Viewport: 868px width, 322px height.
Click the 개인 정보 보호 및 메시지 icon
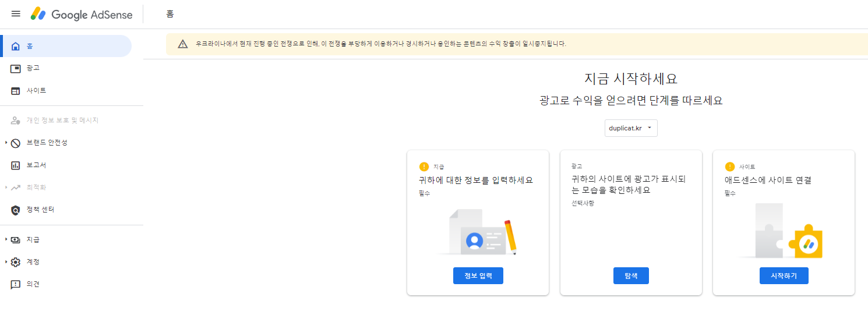(16, 121)
